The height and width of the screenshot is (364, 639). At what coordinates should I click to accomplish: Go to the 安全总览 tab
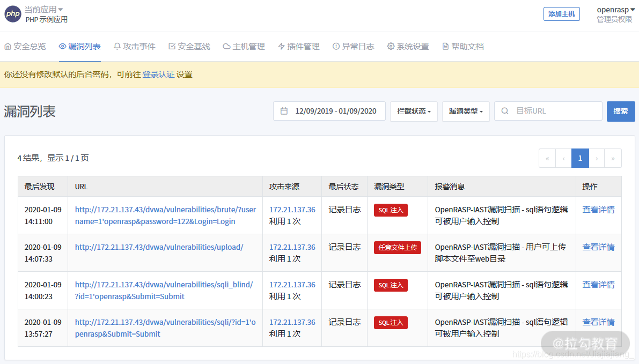[25, 47]
